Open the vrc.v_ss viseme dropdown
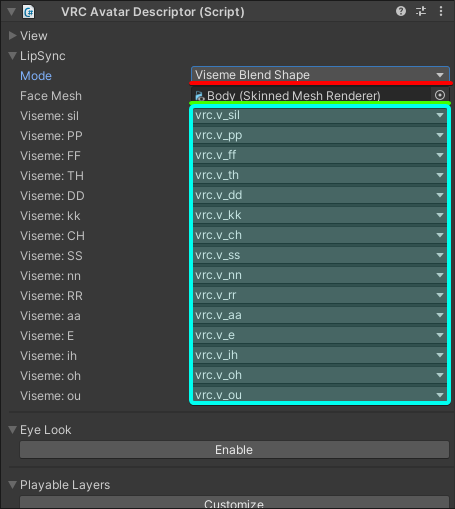Image resolution: width=455 pixels, height=509 pixels. 320,255
